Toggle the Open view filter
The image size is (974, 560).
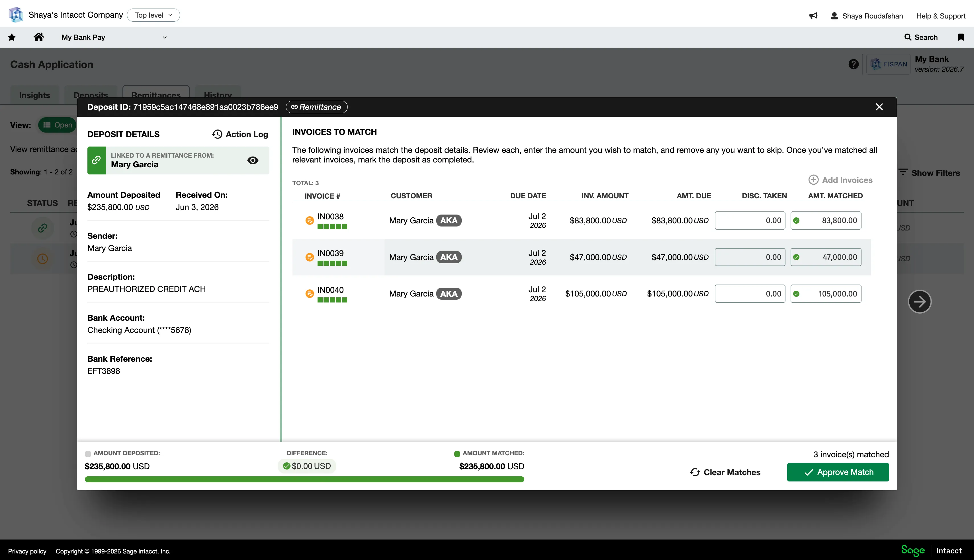click(57, 125)
